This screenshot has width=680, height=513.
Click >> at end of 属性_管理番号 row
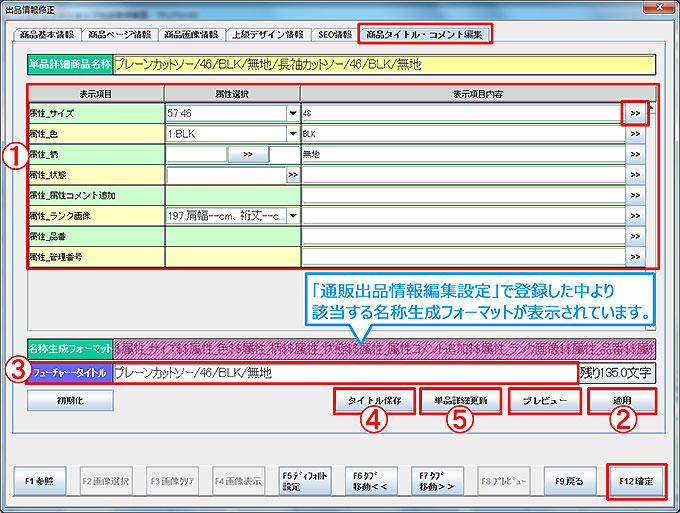tap(635, 257)
